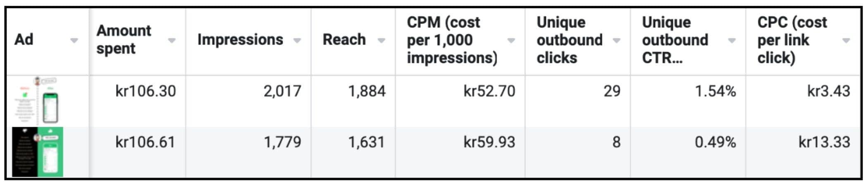Select the 29 unique outbound clicks cell
868x190 pixels.
tap(612, 91)
